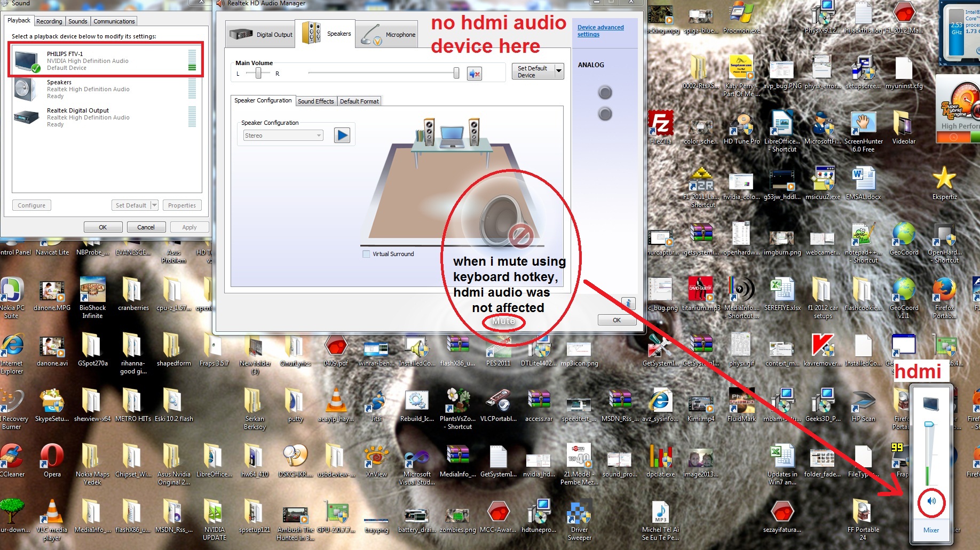Open the HP Scan desktop icon
Image resolution: width=980 pixels, height=550 pixels.
click(863, 405)
